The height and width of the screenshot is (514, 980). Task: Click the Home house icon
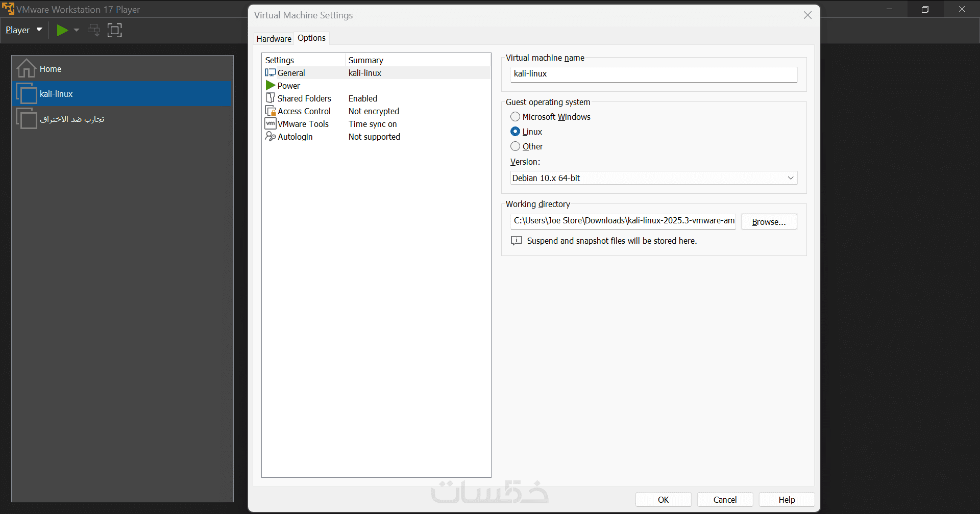[x=26, y=69]
